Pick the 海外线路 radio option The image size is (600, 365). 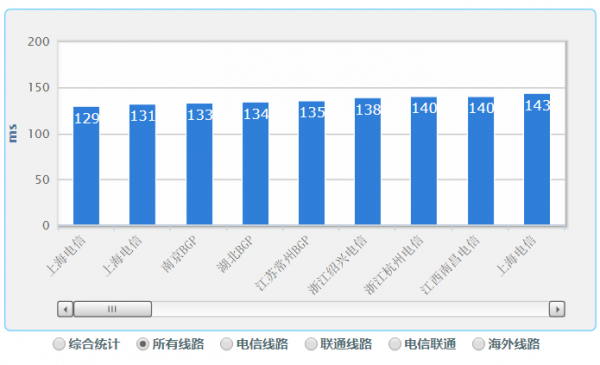tap(478, 344)
